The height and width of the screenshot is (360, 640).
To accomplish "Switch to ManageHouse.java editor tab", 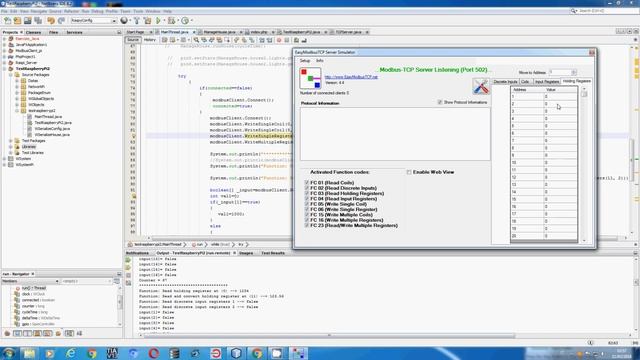I will [219, 32].
